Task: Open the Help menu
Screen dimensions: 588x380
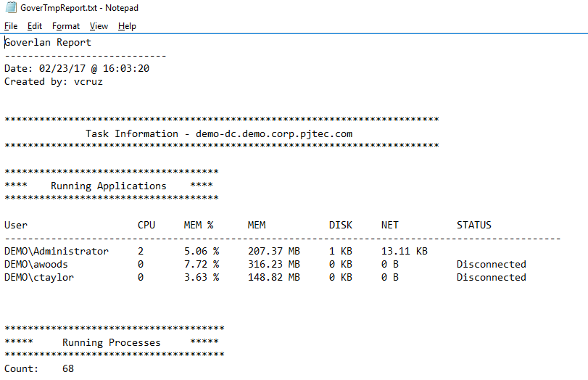Action: (127, 26)
